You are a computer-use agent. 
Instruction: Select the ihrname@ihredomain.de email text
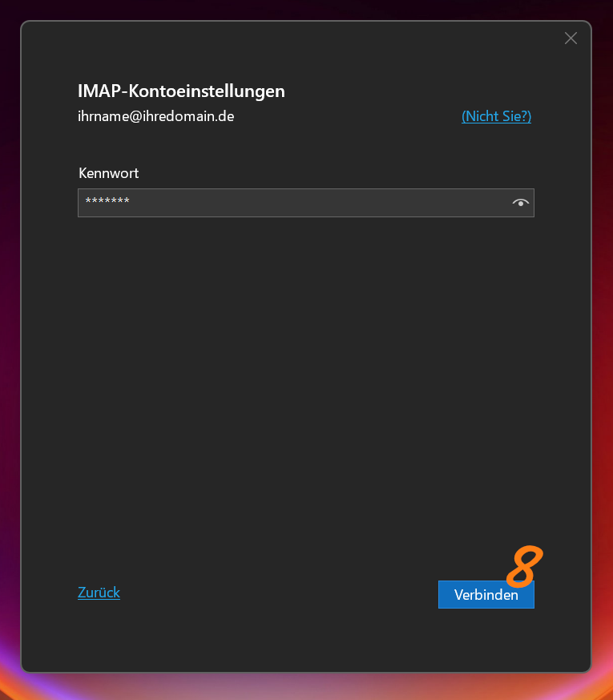tap(155, 116)
